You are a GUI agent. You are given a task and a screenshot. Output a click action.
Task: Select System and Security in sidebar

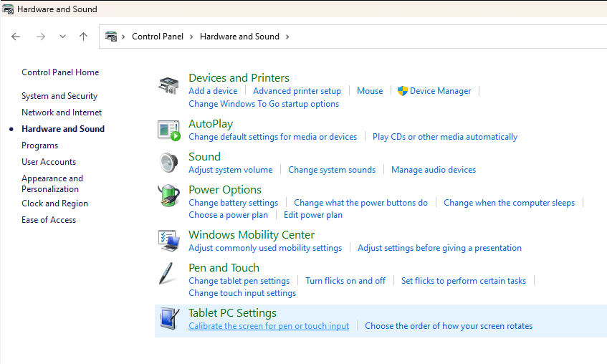coord(59,96)
